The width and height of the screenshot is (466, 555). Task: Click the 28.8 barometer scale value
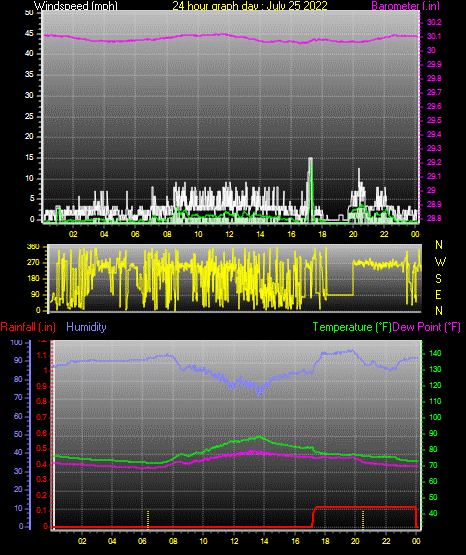434,218
